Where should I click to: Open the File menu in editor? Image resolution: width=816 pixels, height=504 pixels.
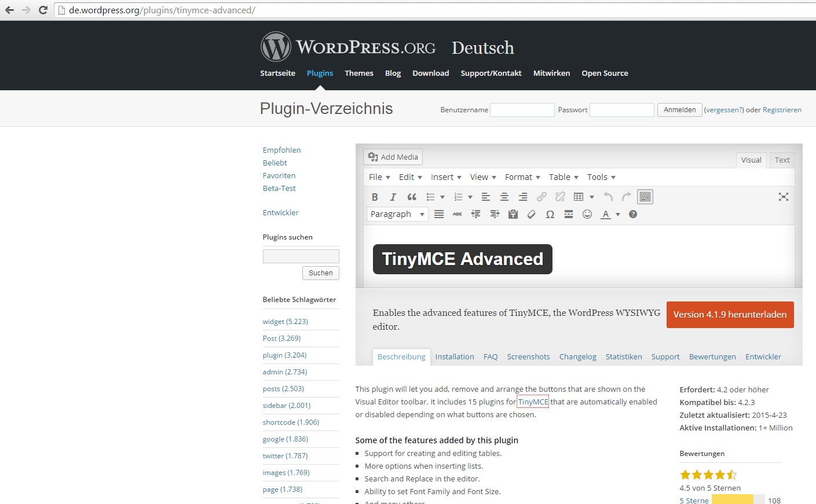click(379, 177)
